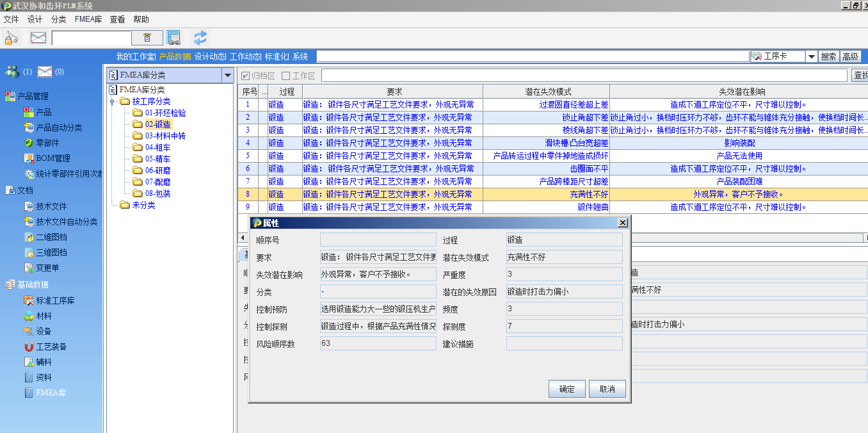Select 工艺装备 in the sidebar
Screen dimensions: 868x433
pyautogui.click(x=51, y=347)
